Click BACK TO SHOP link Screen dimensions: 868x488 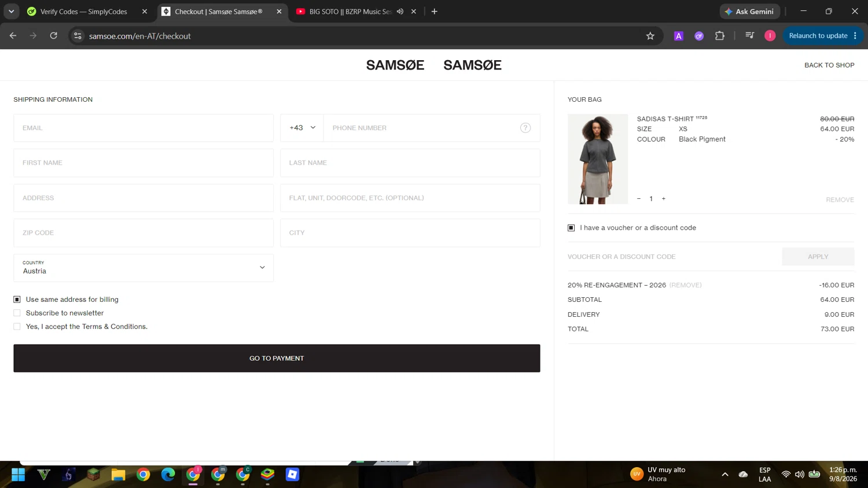(829, 65)
